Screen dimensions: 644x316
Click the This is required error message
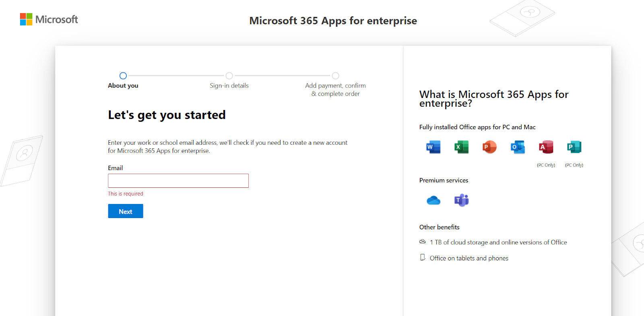click(126, 194)
